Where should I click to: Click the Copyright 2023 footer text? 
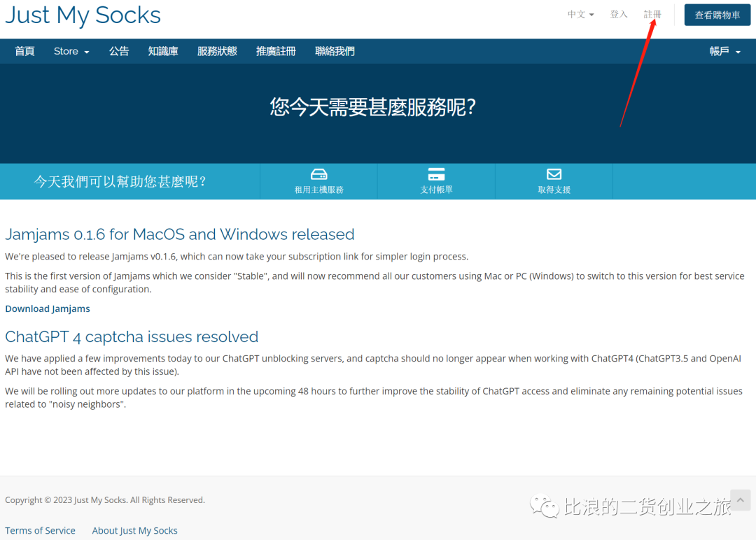(x=105, y=500)
